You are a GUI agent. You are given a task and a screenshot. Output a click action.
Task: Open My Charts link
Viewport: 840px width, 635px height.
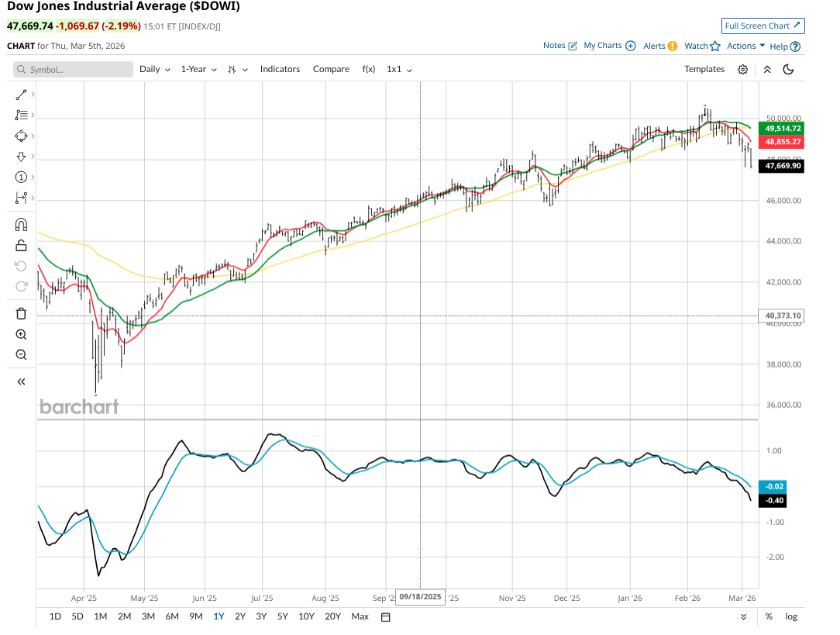610,46
